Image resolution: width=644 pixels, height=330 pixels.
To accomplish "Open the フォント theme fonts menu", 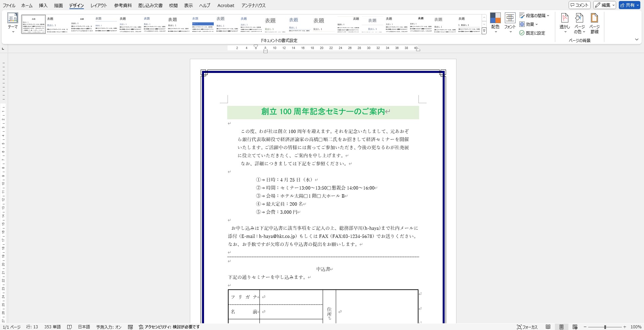I will (510, 23).
